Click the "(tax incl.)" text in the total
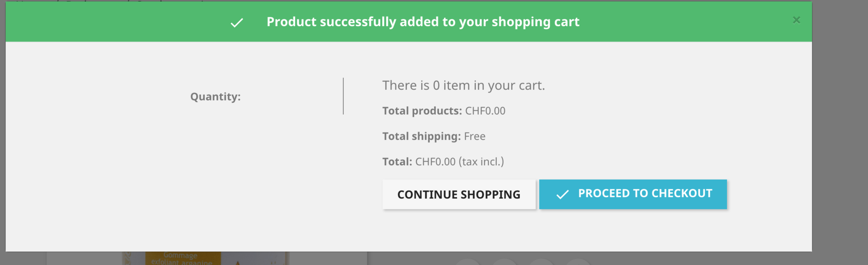This screenshot has height=265, width=868. click(481, 162)
